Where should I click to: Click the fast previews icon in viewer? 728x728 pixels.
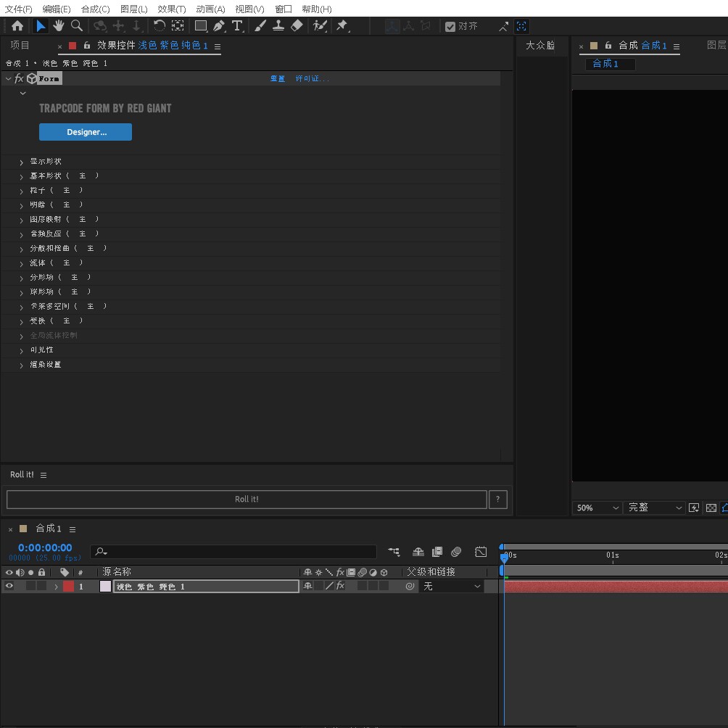(x=694, y=508)
